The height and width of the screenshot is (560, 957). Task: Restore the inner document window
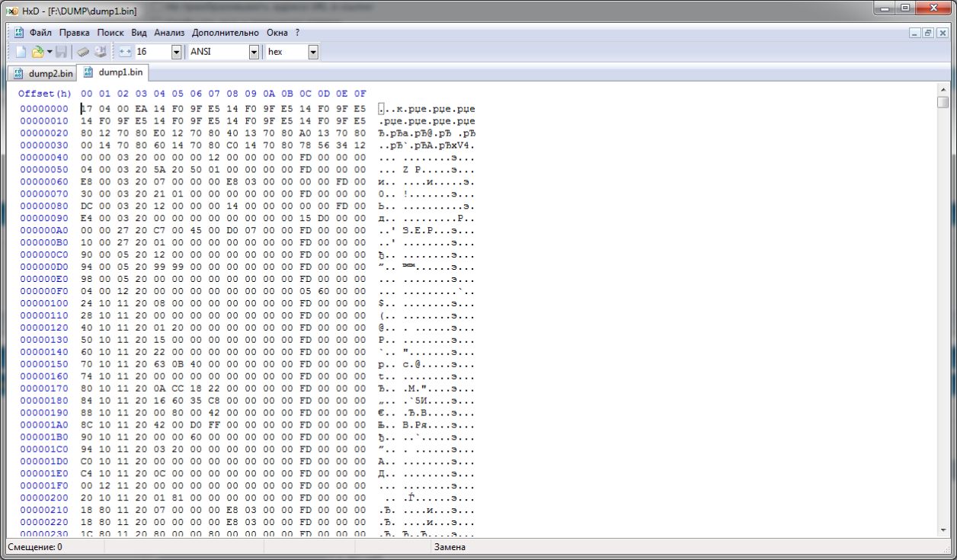tap(929, 33)
